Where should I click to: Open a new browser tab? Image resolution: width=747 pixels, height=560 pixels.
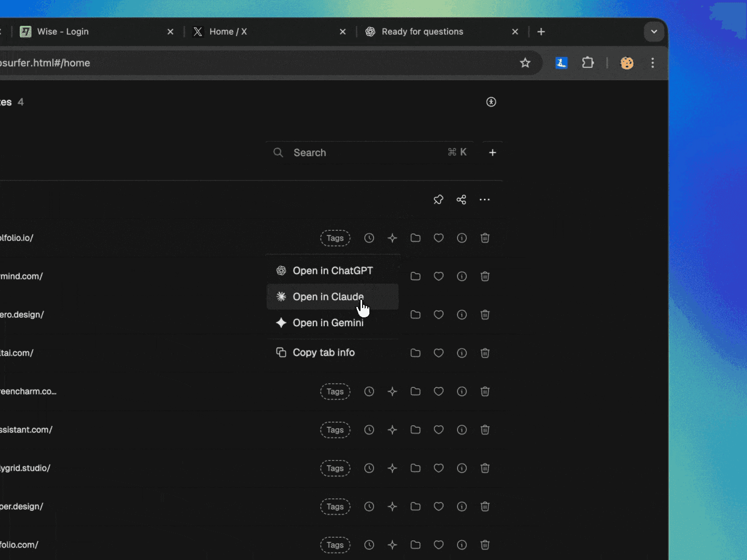[x=541, y=32]
